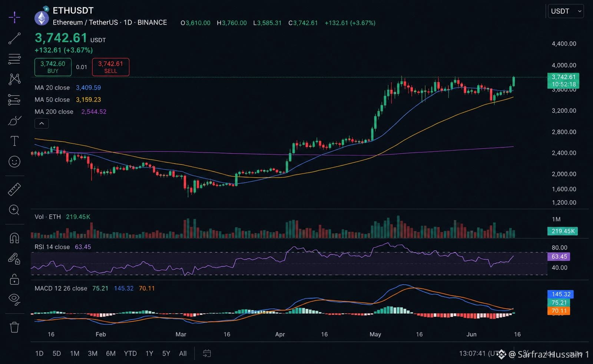Click the L3,585.31 low value
Screen dimensions: 593x364
point(267,23)
